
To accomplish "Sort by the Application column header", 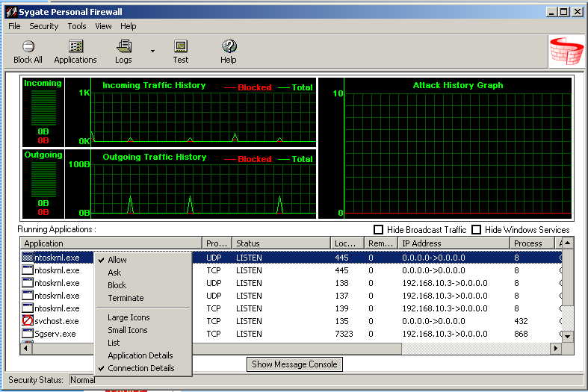I will 111,243.
